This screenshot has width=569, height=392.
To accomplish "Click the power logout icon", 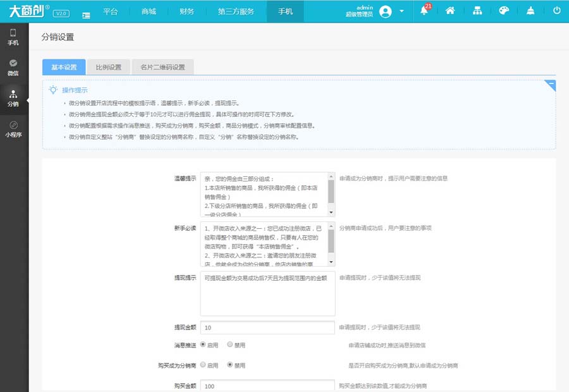I will tap(557, 11).
